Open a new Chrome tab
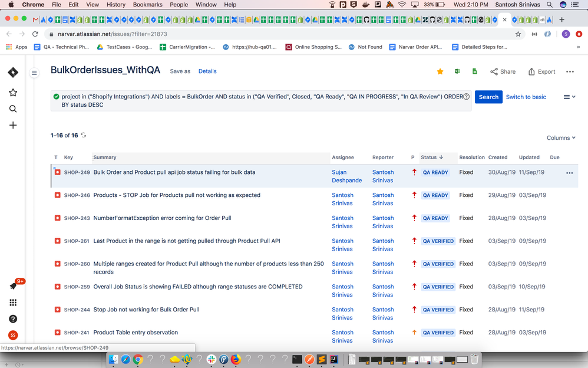This screenshot has height=368, width=588. click(x=561, y=19)
